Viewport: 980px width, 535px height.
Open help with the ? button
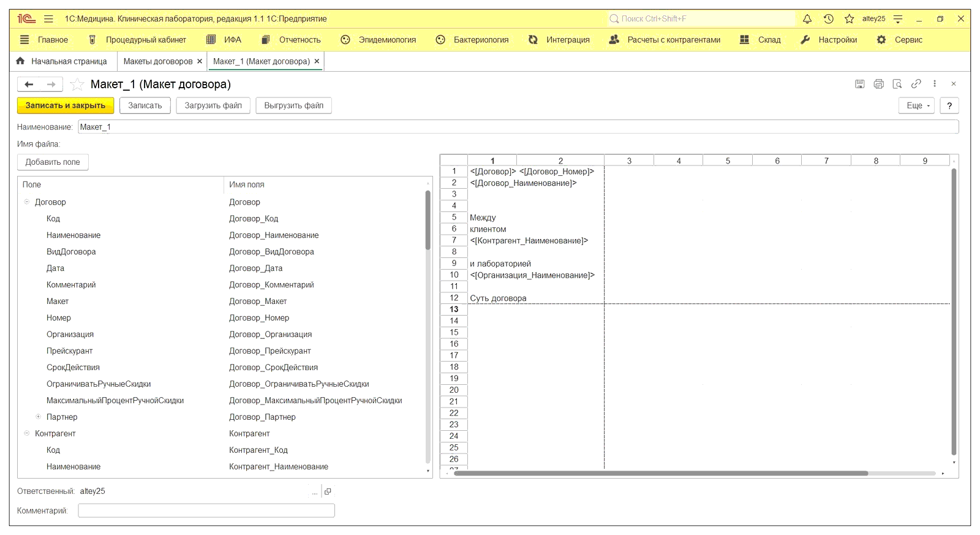pyautogui.click(x=949, y=105)
